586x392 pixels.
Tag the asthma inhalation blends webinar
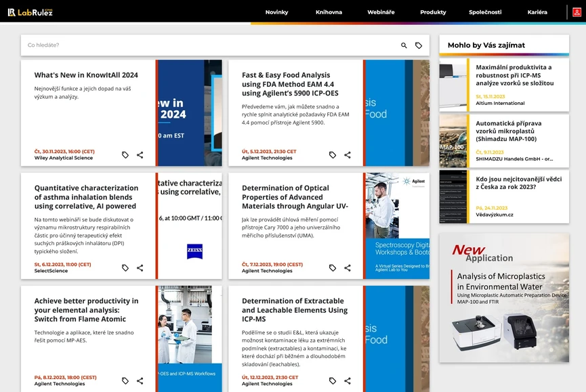click(x=125, y=267)
